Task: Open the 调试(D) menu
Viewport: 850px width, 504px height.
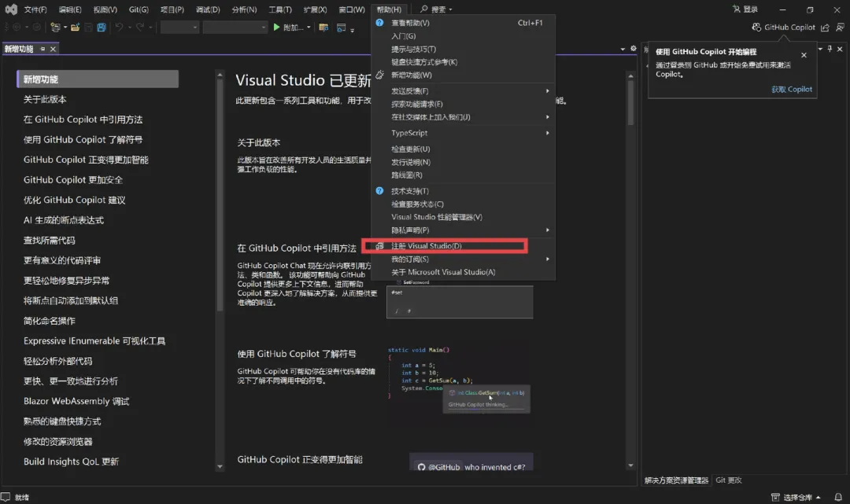Action: tap(208, 9)
